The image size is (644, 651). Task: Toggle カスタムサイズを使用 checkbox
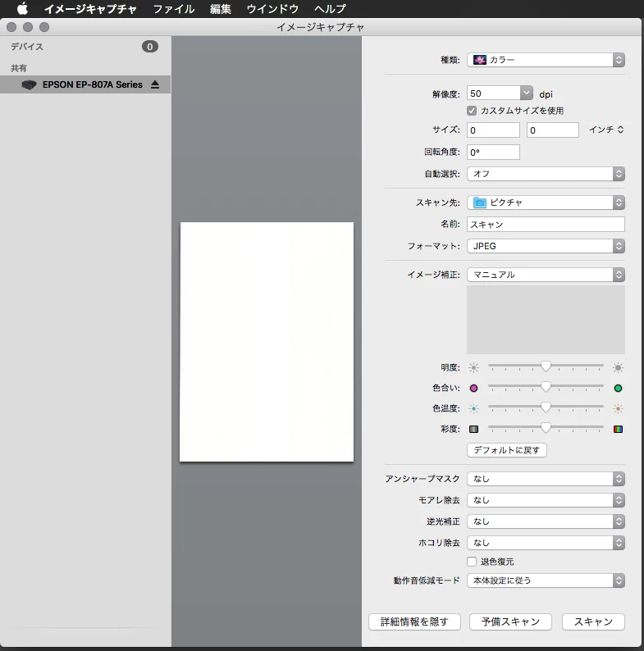point(472,111)
